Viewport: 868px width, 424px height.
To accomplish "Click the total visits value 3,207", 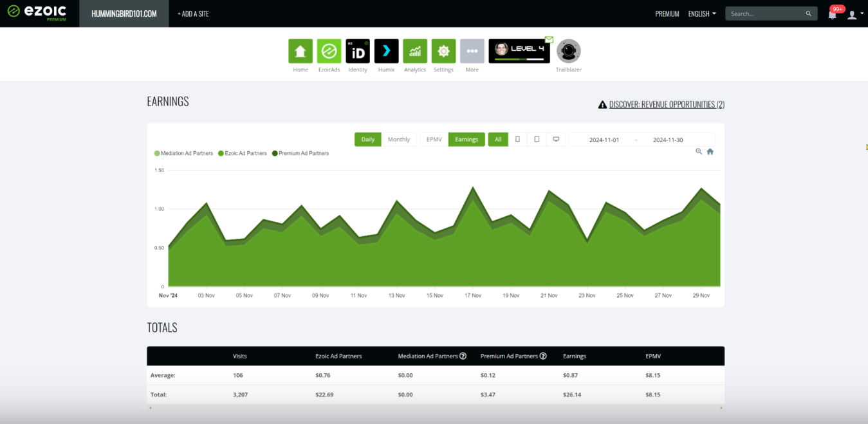I will pos(240,394).
